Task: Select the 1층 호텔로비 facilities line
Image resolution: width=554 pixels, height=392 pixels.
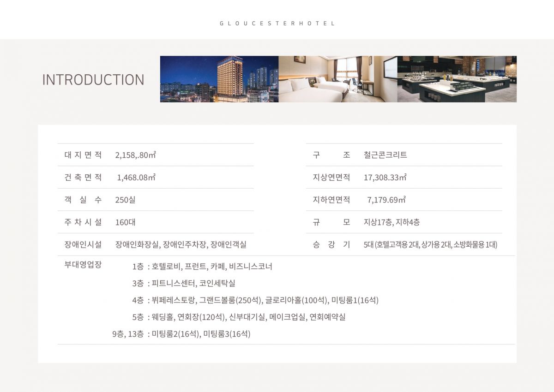Action: click(x=202, y=267)
